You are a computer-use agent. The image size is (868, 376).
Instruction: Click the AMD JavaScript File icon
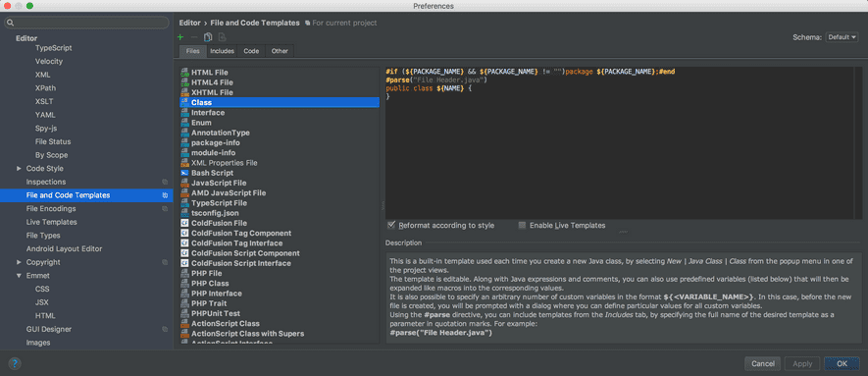185,192
